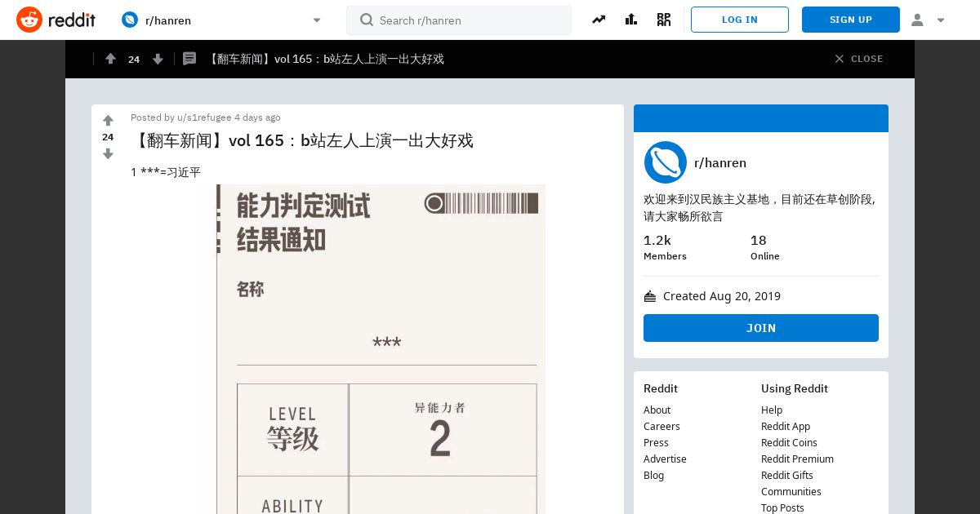Click the 4 days ago timestamp
The image size is (980, 514).
click(x=257, y=117)
